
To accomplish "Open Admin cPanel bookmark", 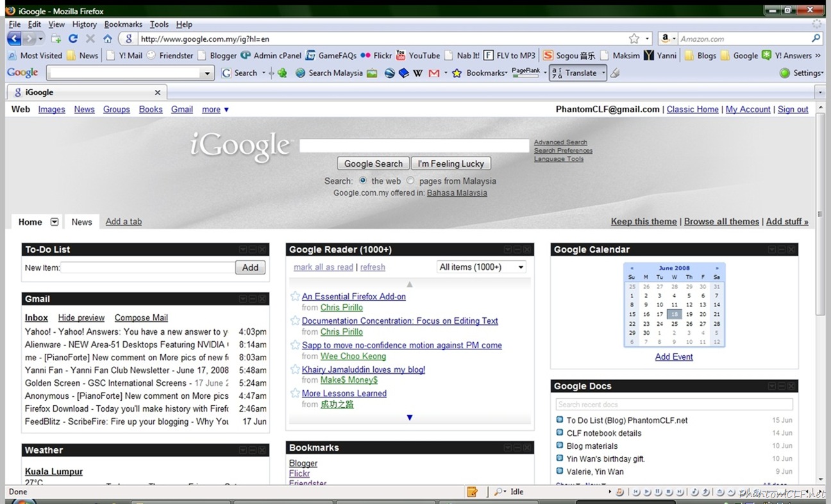I will coord(271,55).
